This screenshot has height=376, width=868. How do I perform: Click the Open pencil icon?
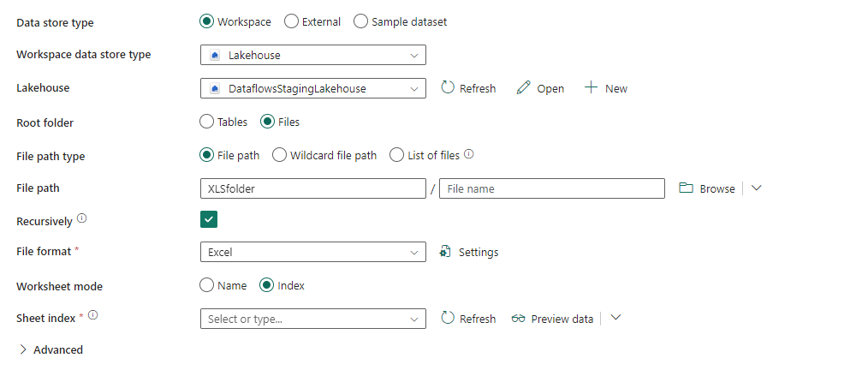[x=524, y=87]
